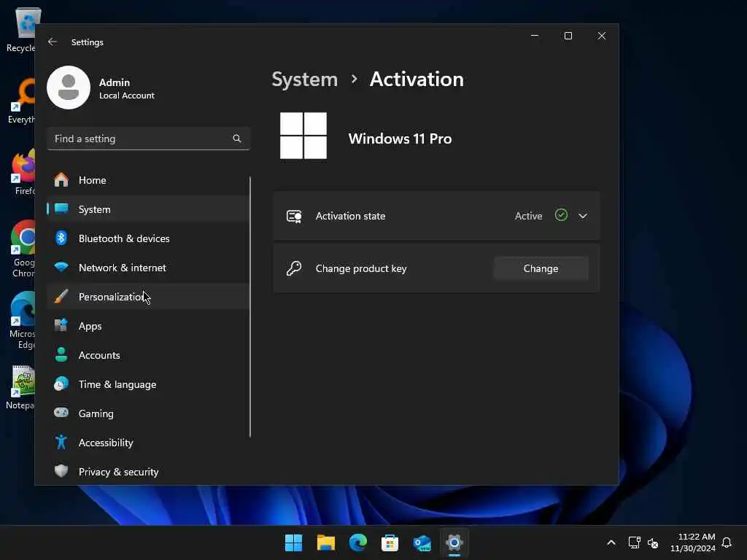Viewport: 747px width, 560px height.
Task: Open File Explorer from taskbar
Action: click(x=326, y=542)
